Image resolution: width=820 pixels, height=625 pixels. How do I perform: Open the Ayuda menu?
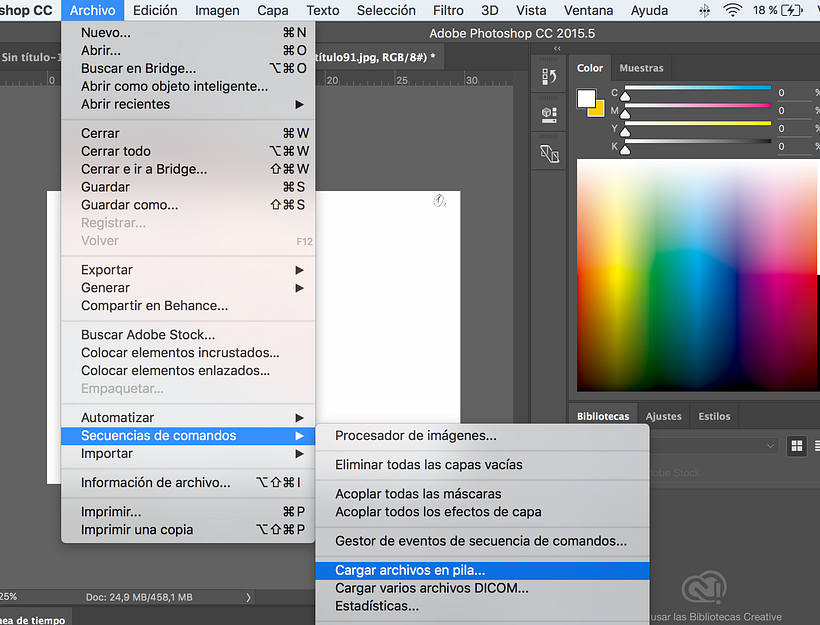coord(649,10)
